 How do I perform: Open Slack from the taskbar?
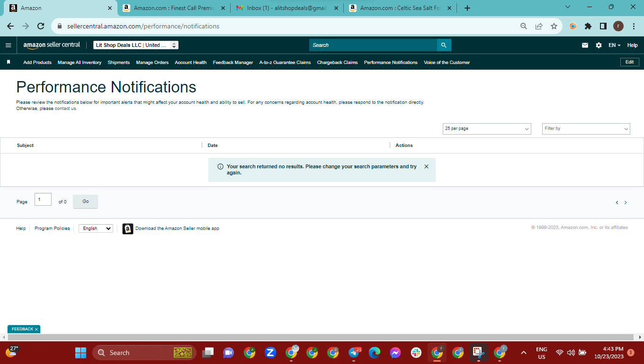[416, 353]
